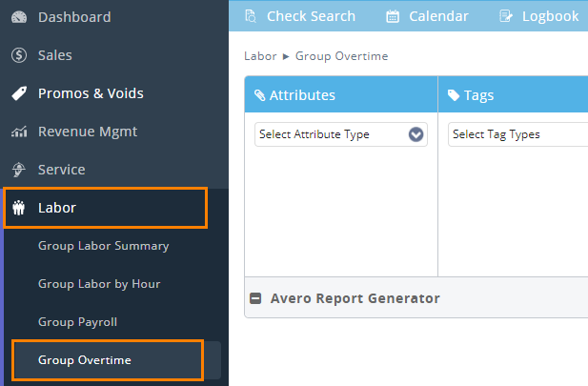
Task: Select Group Overtime in the sidebar
Action: (x=85, y=360)
